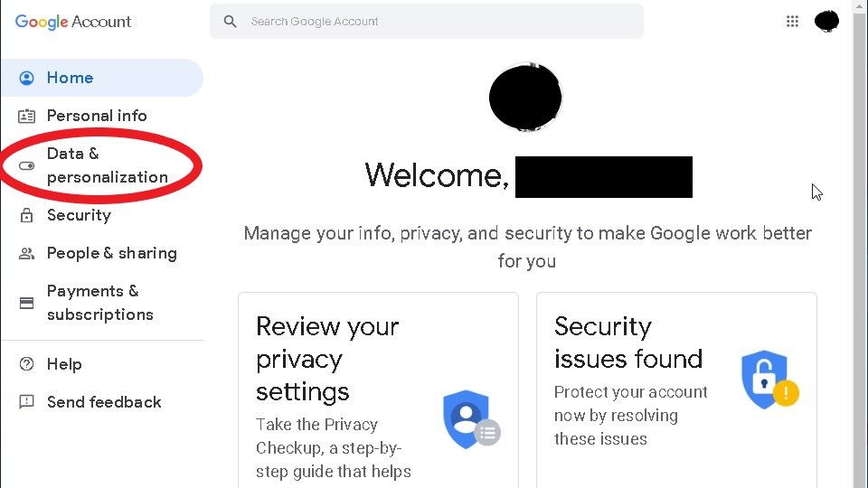Open the Review your privacy settings card

378,390
